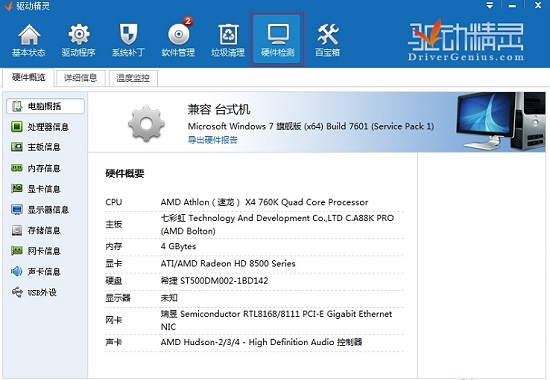Click the 显卡 value Radeon HD 8500 Series
Image resolution: width=550 pixels, height=380 pixels.
pos(228,264)
